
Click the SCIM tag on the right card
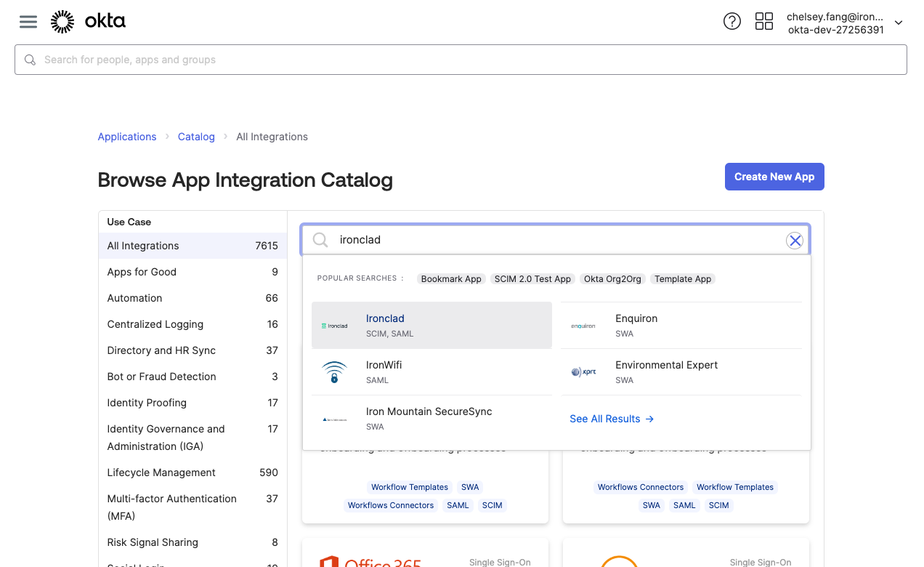719,505
